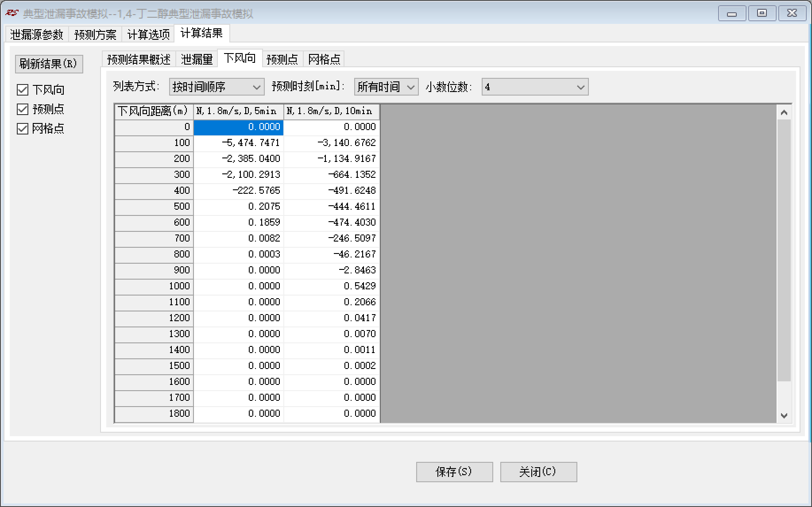The width and height of the screenshot is (812, 507).
Task: Select cell -2,100.2913
Action: click(238, 175)
